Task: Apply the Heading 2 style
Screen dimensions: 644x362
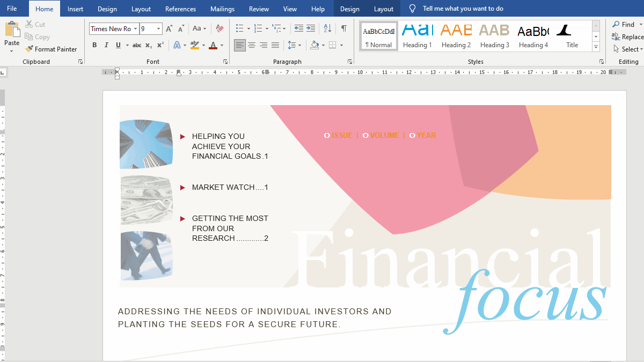Action: pos(456,35)
